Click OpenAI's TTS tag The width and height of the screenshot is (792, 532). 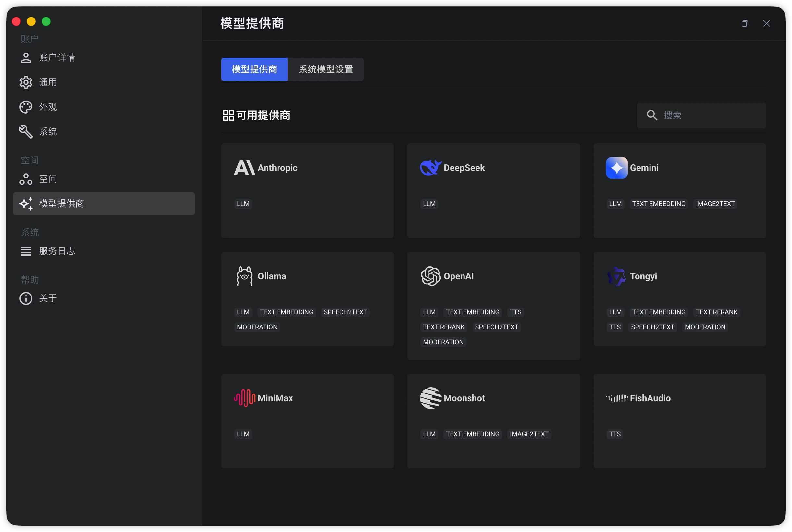point(515,312)
